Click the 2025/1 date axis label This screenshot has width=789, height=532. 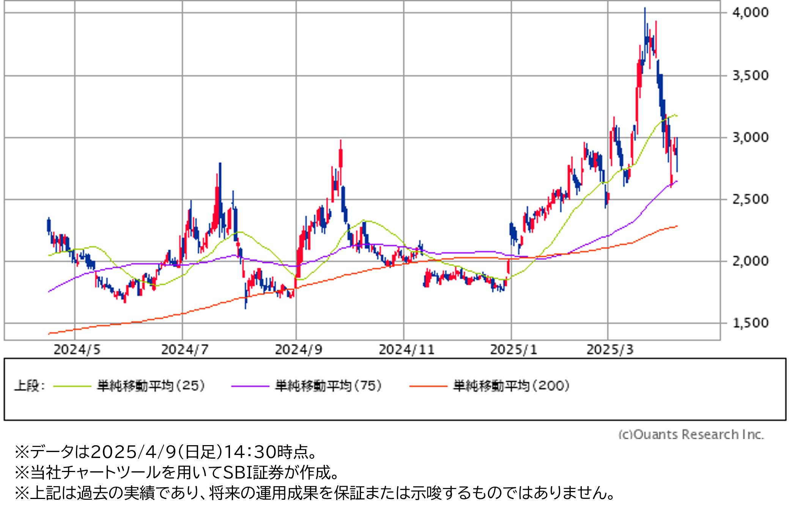(x=514, y=350)
